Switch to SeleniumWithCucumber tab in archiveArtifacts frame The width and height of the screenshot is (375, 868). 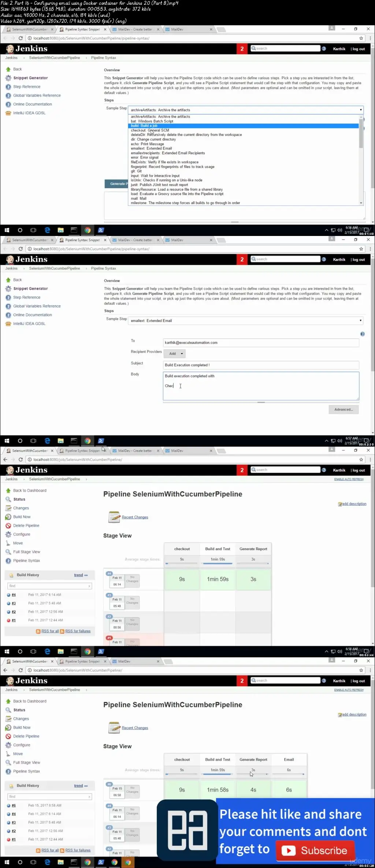pyautogui.click(x=30, y=29)
